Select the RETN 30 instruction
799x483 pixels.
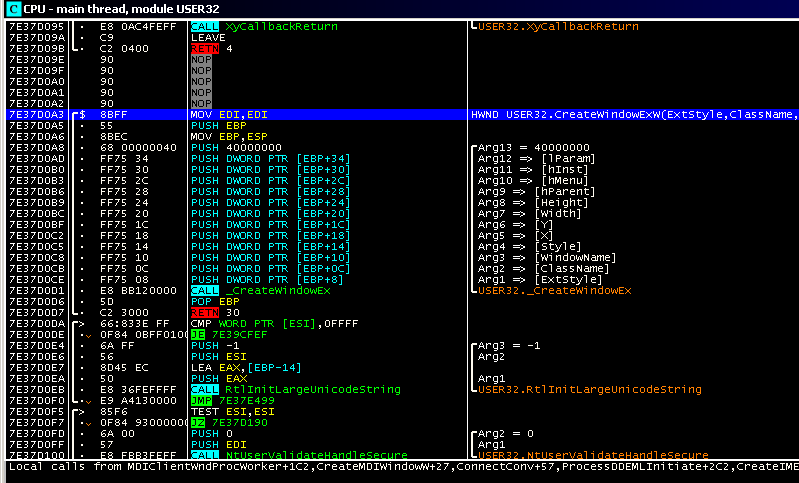[214, 312]
